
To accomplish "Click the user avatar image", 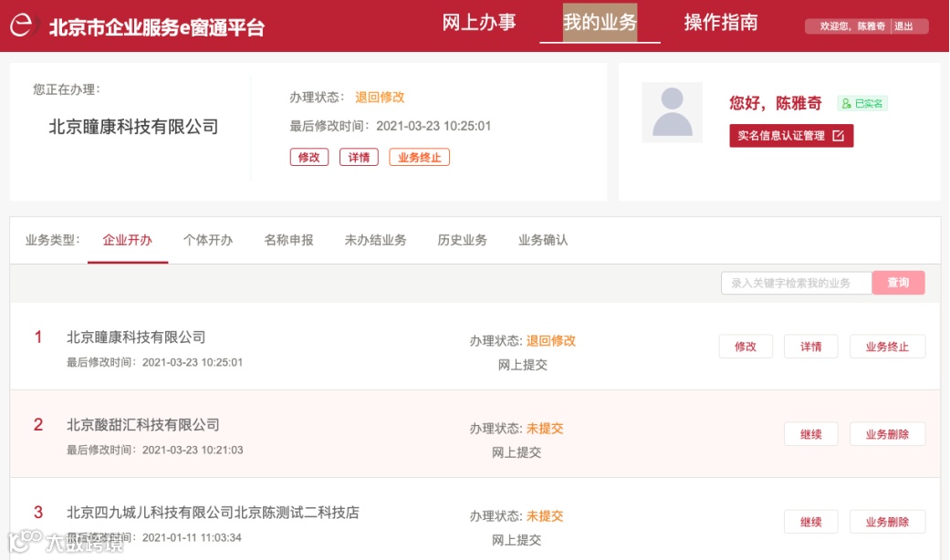I will pyautogui.click(x=672, y=112).
